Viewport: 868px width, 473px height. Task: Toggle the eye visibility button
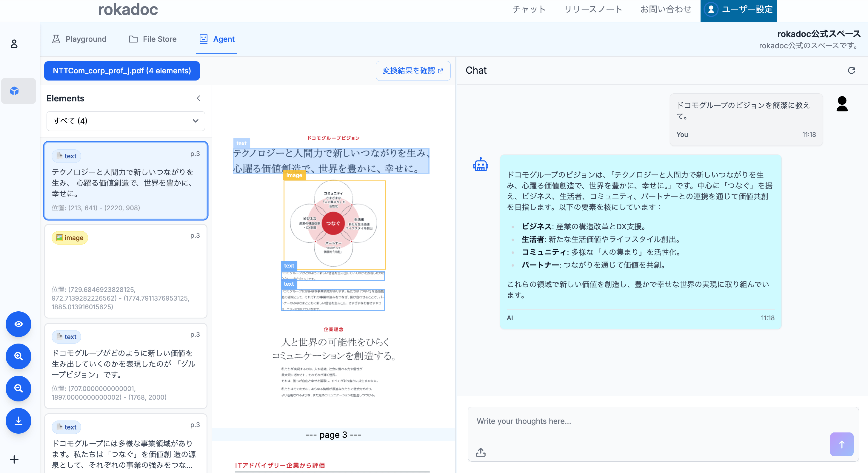pos(19,324)
